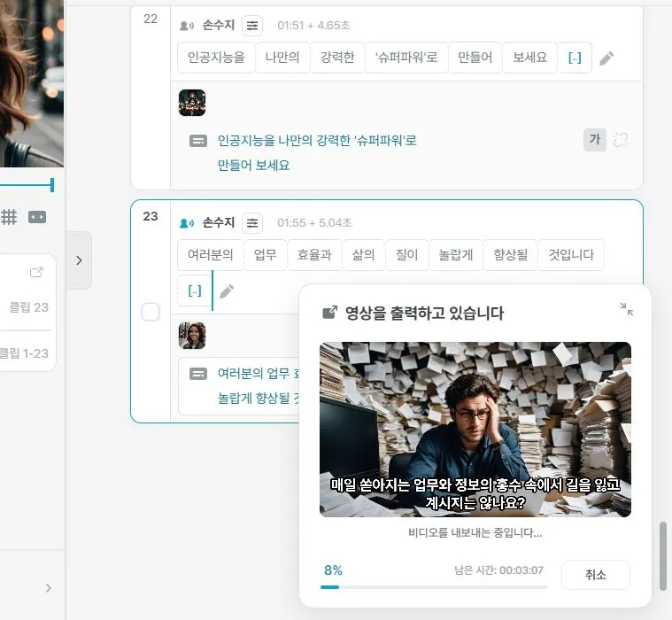Click status text '비디오를 내보내는 중입니다...'
672x620 pixels.
tap(475, 533)
